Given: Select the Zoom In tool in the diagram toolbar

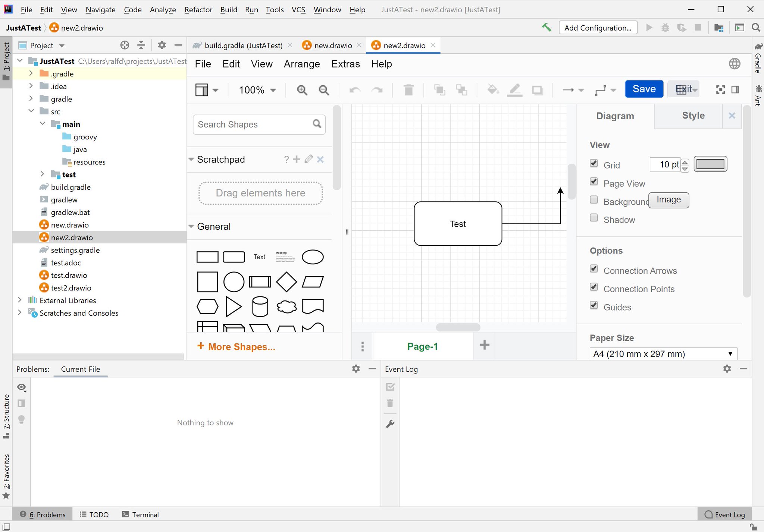Looking at the screenshot, I should coord(302,90).
